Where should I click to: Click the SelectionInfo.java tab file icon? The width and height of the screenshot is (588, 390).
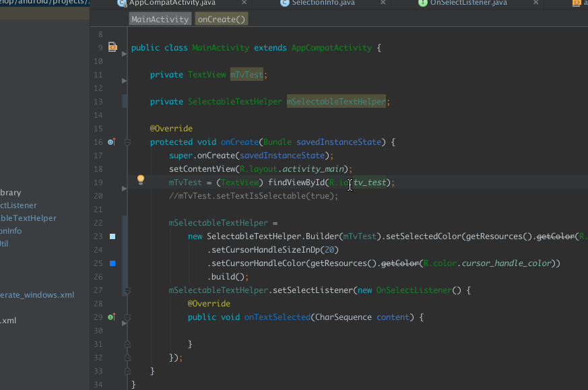pyautogui.click(x=285, y=3)
